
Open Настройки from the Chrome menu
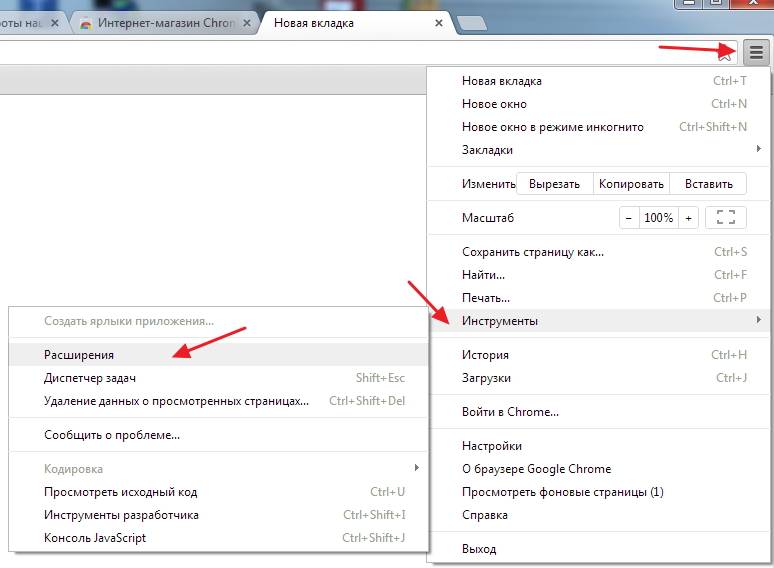[x=491, y=446]
